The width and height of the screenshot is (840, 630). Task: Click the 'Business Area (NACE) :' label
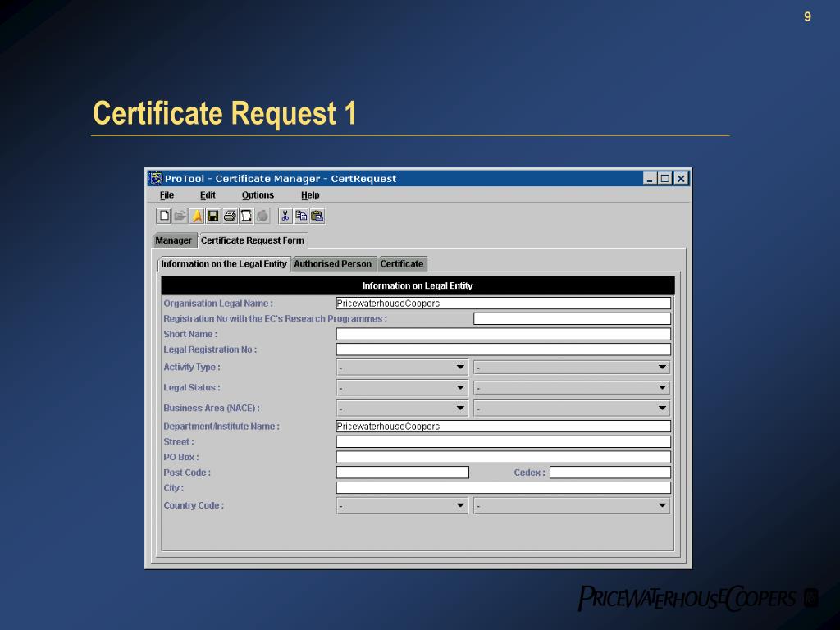[212, 408]
